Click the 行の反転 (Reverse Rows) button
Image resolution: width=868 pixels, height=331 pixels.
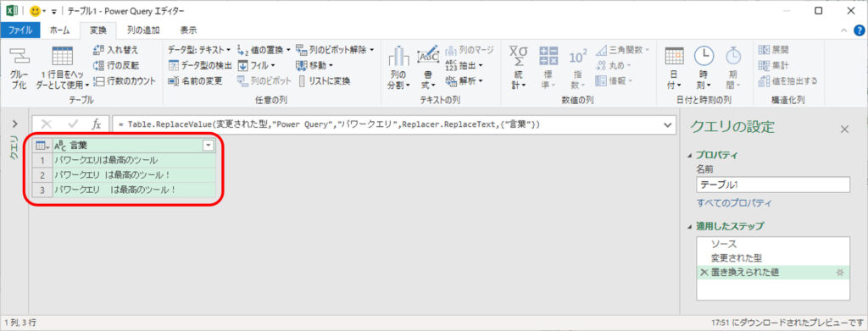click(x=115, y=65)
